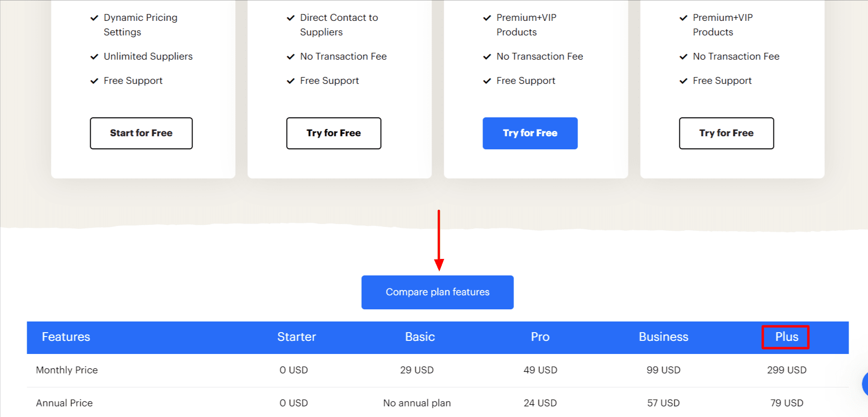Image resolution: width=868 pixels, height=417 pixels.
Task: Click Try for Free in the Plus column
Action: click(726, 133)
